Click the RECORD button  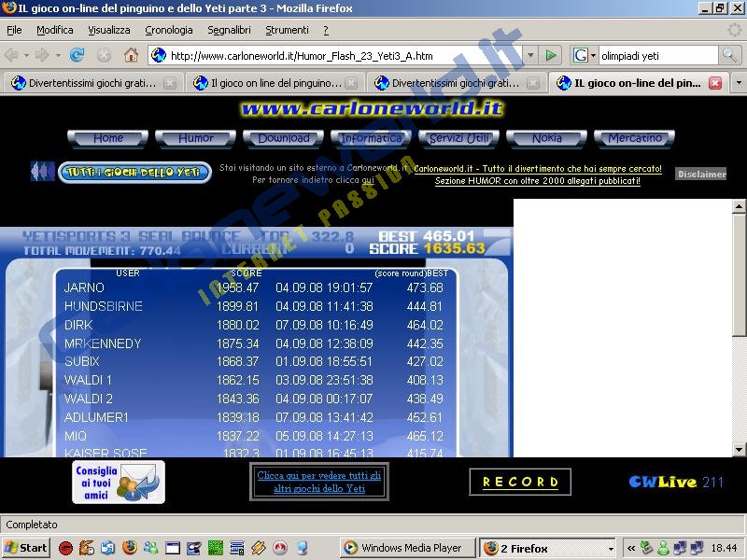coord(520,482)
